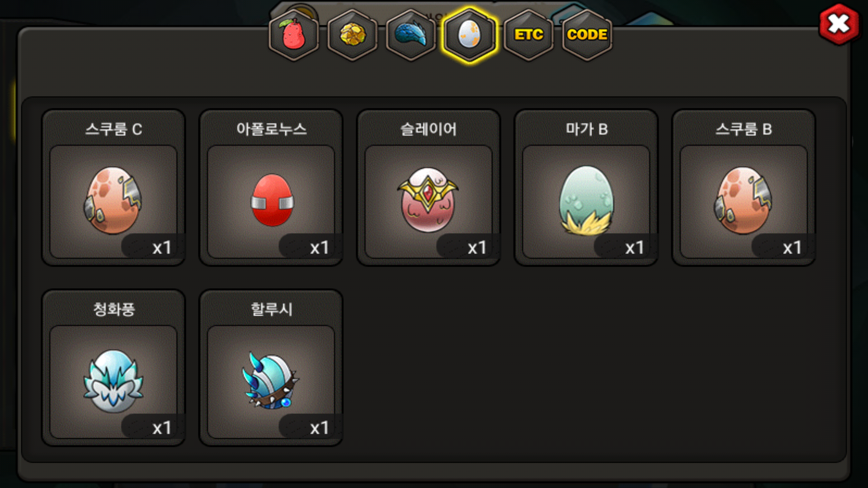Select the green 마가 B egg icon
868x488 pixels.
click(x=586, y=200)
